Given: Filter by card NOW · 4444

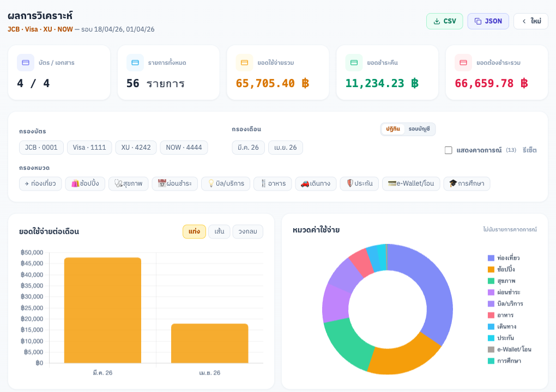Looking at the screenshot, I should pyautogui.click(x=184, y=148).
